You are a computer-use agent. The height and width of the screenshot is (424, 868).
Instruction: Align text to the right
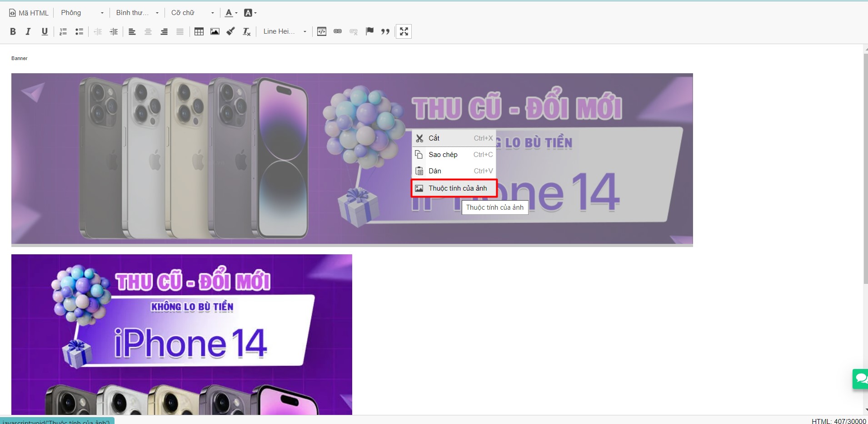pyautogui.click(x=164, y=31)
